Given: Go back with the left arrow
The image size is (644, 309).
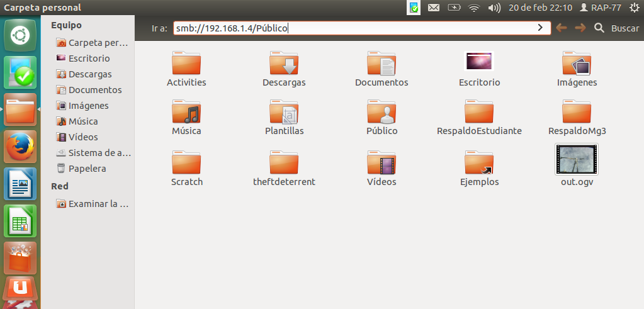Looking at the screenshot, I should [x=561, y=28].
